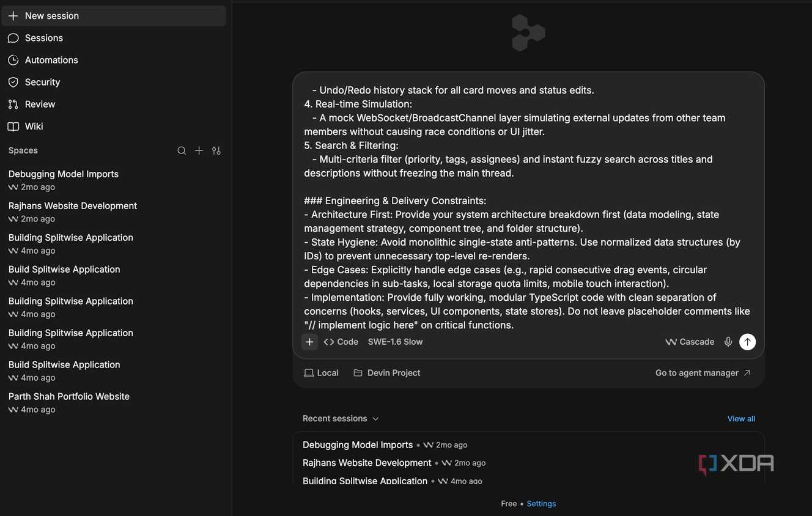The height and width of the screenshot is (516, 812).
Task: Open the Wiki page
Action: tap(114, 126)
